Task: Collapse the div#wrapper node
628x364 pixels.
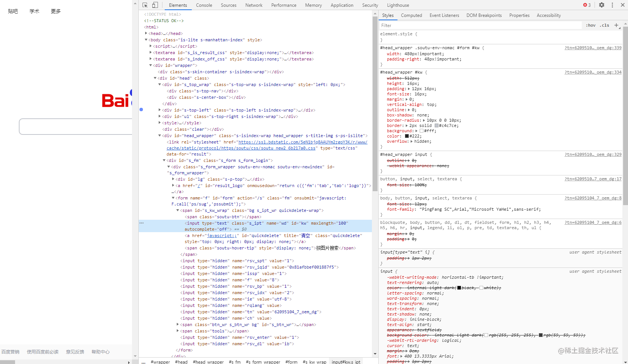Action: (150, 65)
